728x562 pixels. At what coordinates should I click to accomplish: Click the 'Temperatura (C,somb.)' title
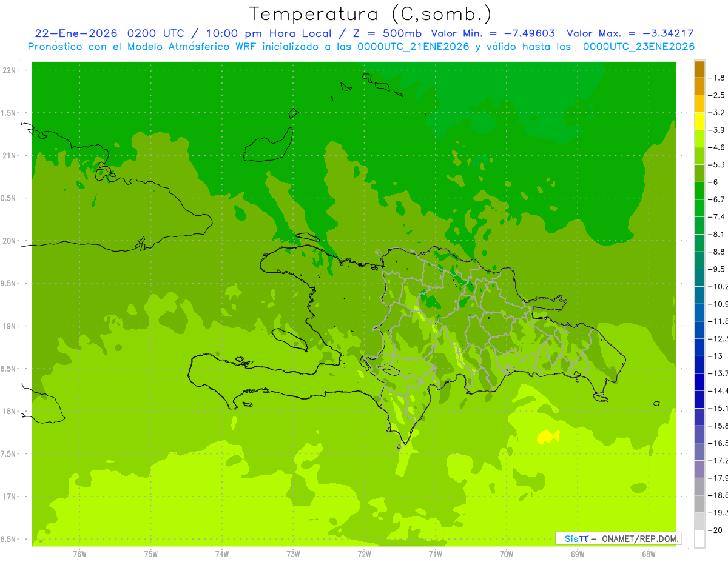point(371,14)
